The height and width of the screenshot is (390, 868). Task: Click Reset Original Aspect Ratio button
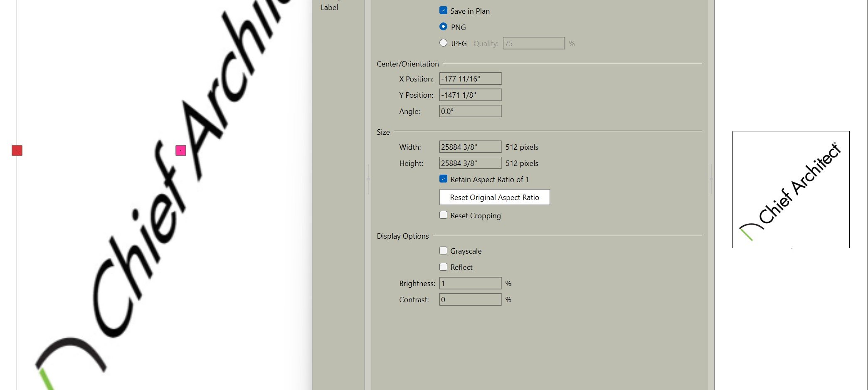494,197
